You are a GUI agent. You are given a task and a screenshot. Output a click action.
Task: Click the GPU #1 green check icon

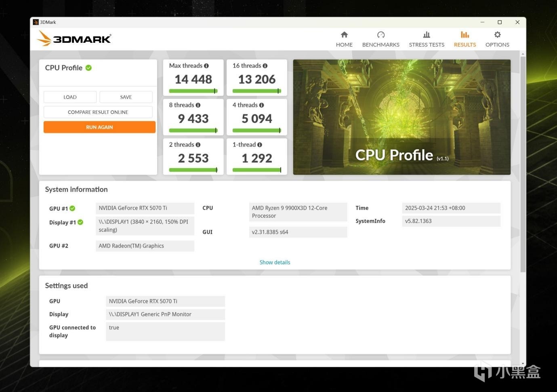coord(72,209)
